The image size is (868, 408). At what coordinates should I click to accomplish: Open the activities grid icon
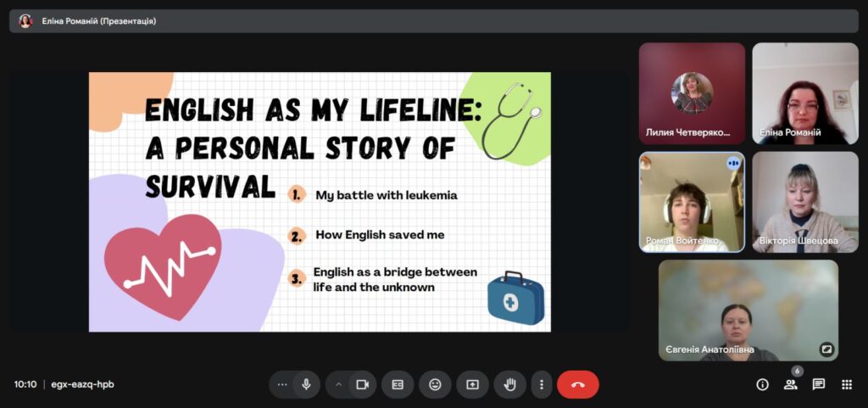(x=846, y=384)
